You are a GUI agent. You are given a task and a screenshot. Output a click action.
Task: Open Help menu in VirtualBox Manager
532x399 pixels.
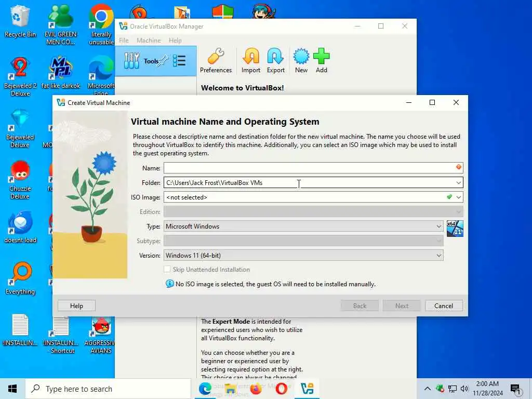click(175, 41)
